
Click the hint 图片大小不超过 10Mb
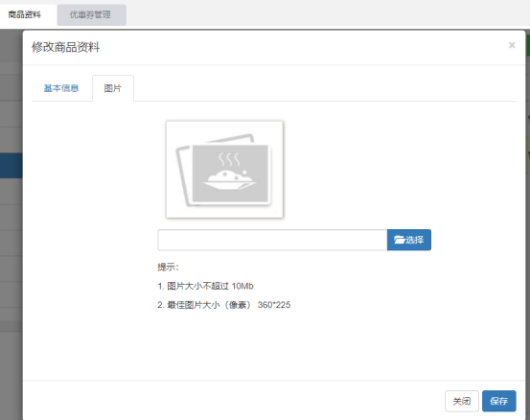205,286
